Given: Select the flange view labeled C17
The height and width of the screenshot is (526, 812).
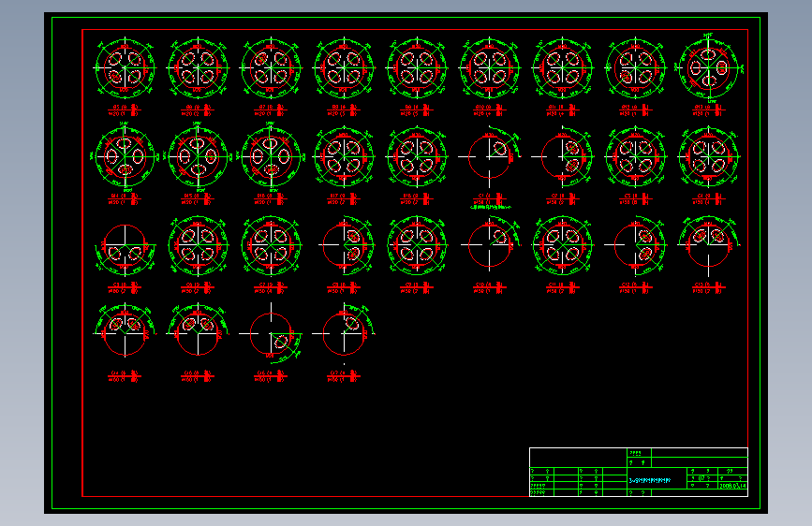Looking at the screenshot, I should coord(344,334).
